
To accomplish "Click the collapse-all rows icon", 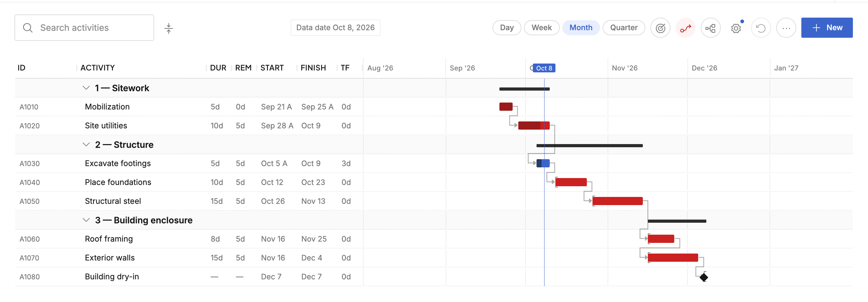I will coord(169,28).
